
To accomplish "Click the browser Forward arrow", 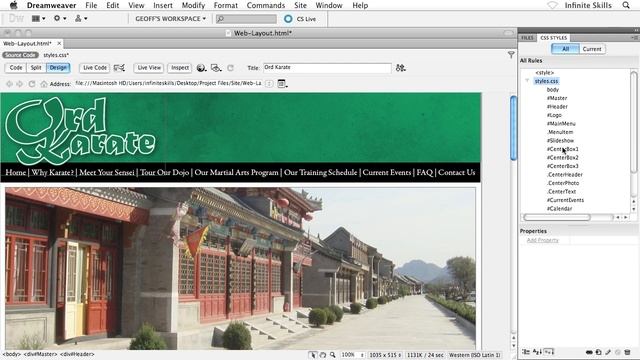I will tap(20, 84).
